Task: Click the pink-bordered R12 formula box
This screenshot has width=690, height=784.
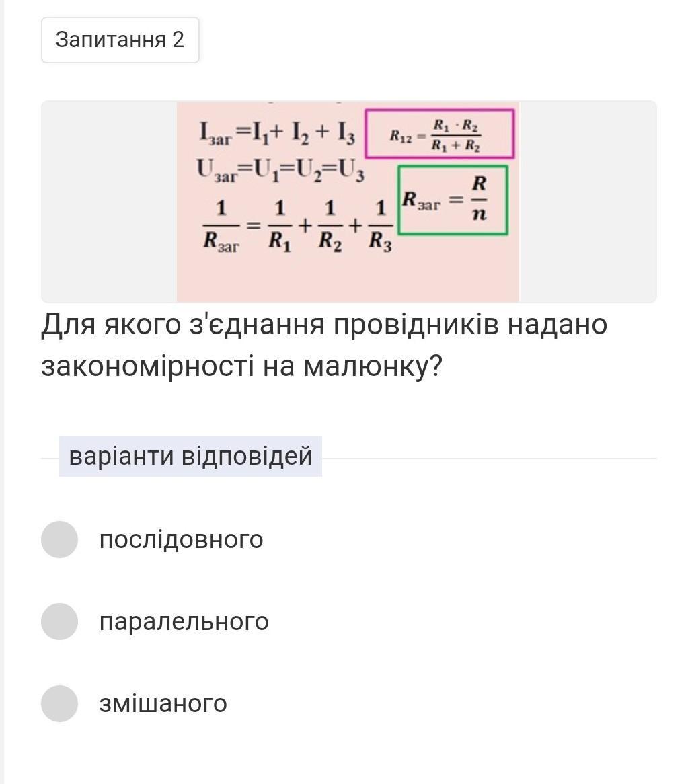Action: (440, 134)
